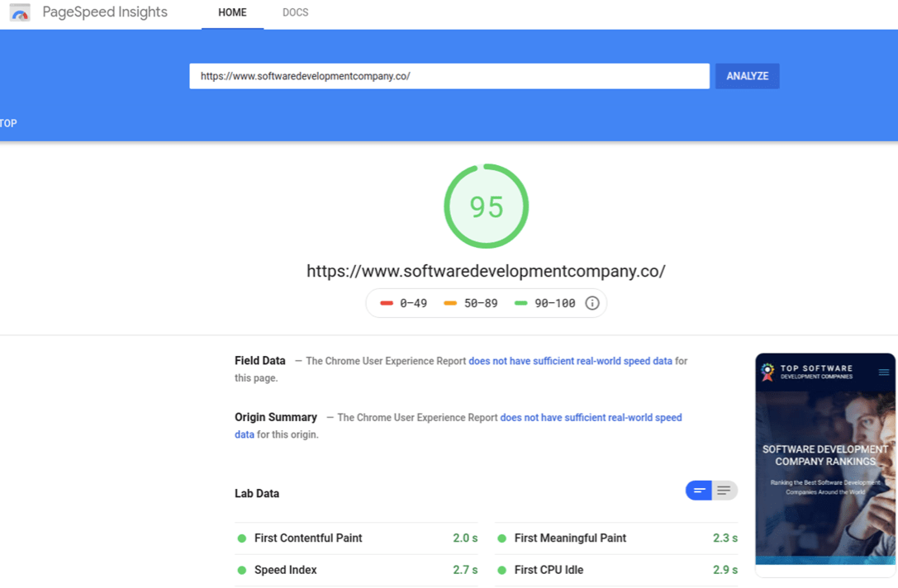This screenshot has width=898, height=588.
Task: Click the ANALYZE button
Action: 748,76
